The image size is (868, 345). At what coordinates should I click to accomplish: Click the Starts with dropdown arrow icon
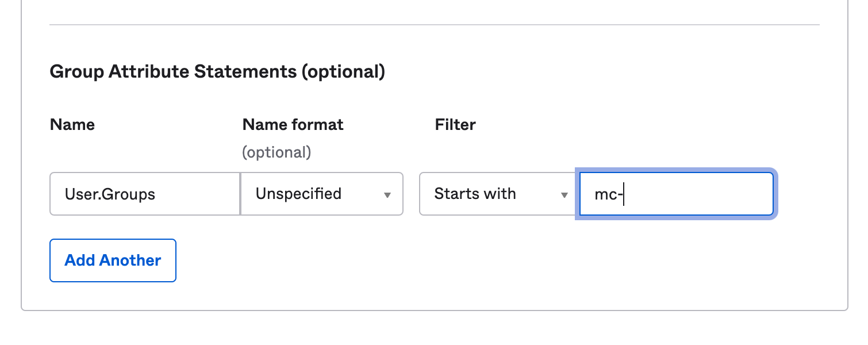coord(564,195)
